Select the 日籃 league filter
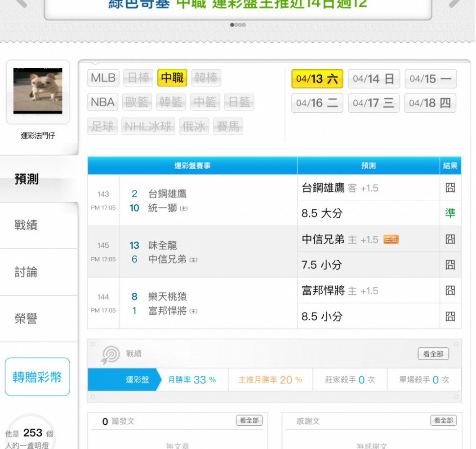This screenshot has width=476, height=449. [239, 102]
